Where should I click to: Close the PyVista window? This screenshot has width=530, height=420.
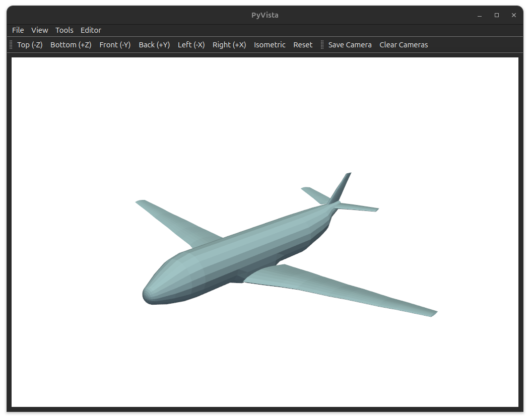click(514, 15)
